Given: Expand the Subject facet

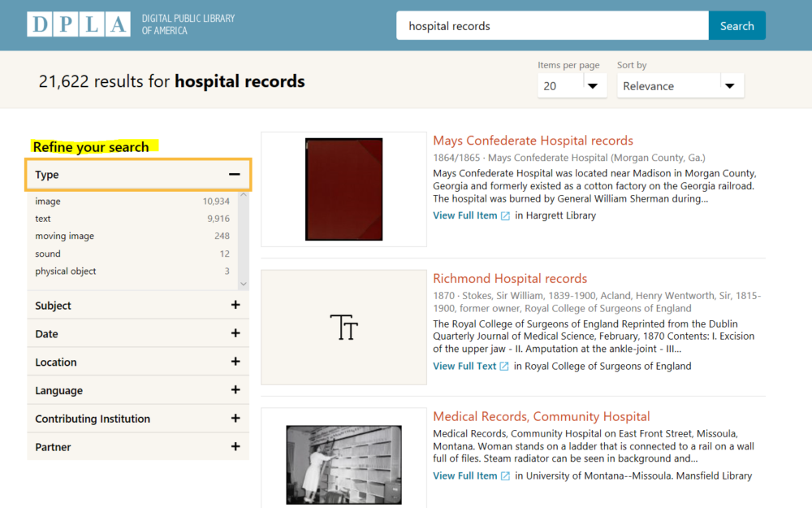Looking at the screenshot, I should pyautogui.click(x=235, y=305).
